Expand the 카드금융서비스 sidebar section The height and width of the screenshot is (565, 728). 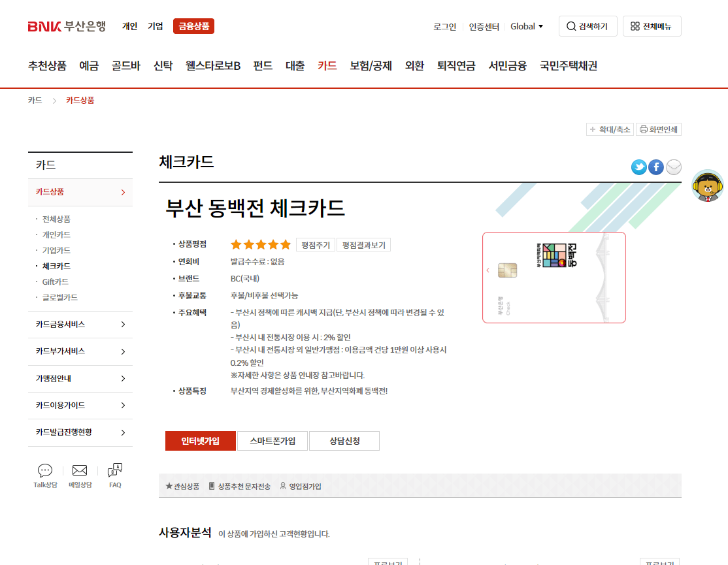80,325
